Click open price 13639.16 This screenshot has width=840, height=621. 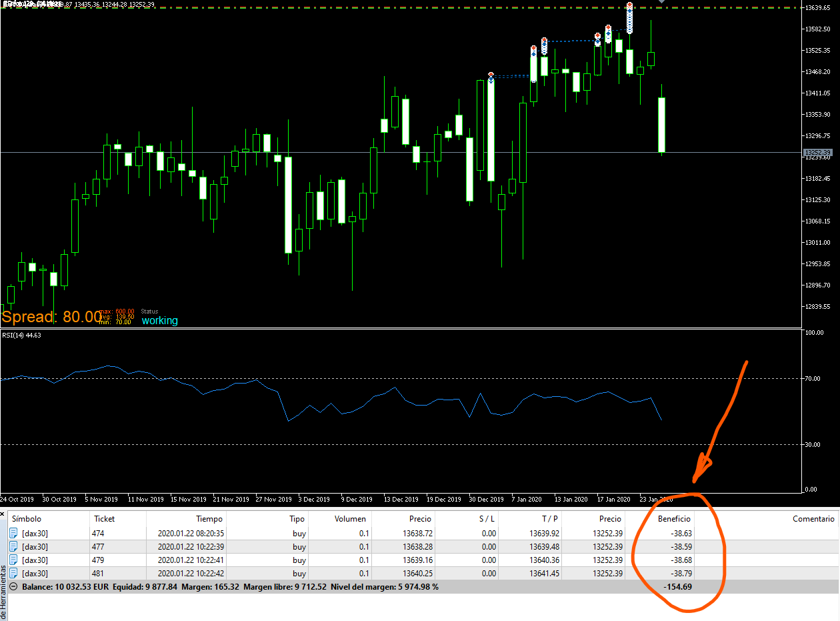tap(417, 560)
